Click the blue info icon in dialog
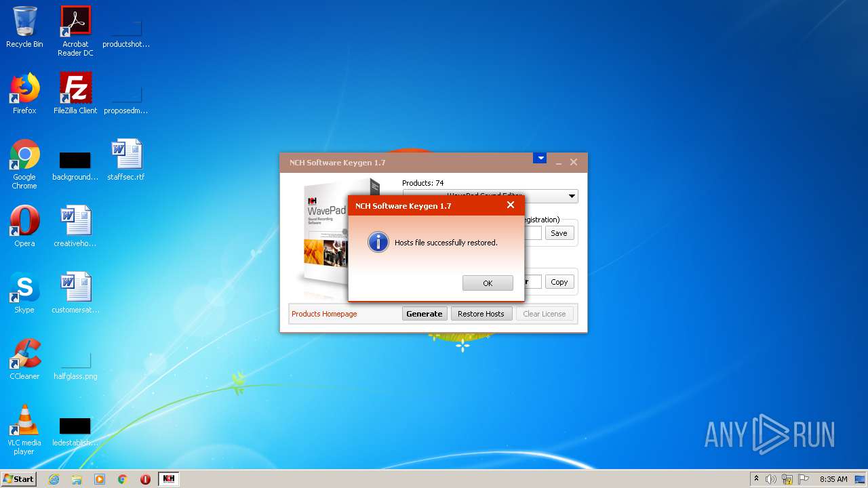The height and width of the screenshot is (488, 868). coord(378,242)
